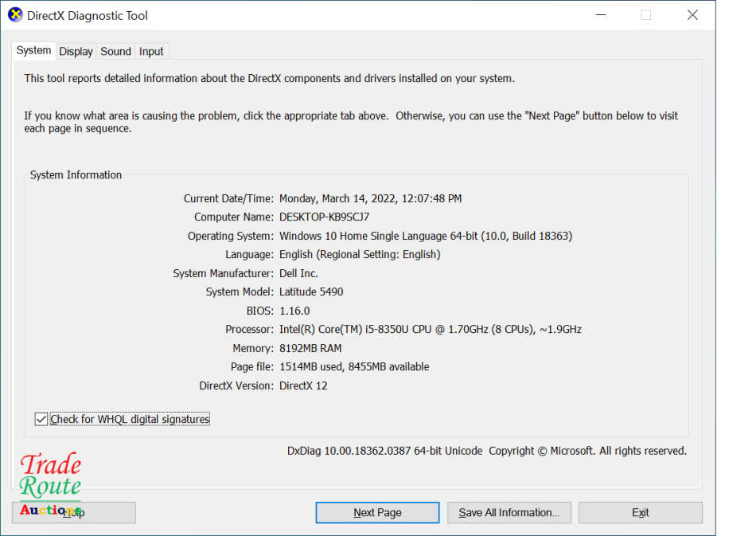Click the greyed-out maximize button
The width and height of the screenshot is (756, 536).
tap(645, 15)
